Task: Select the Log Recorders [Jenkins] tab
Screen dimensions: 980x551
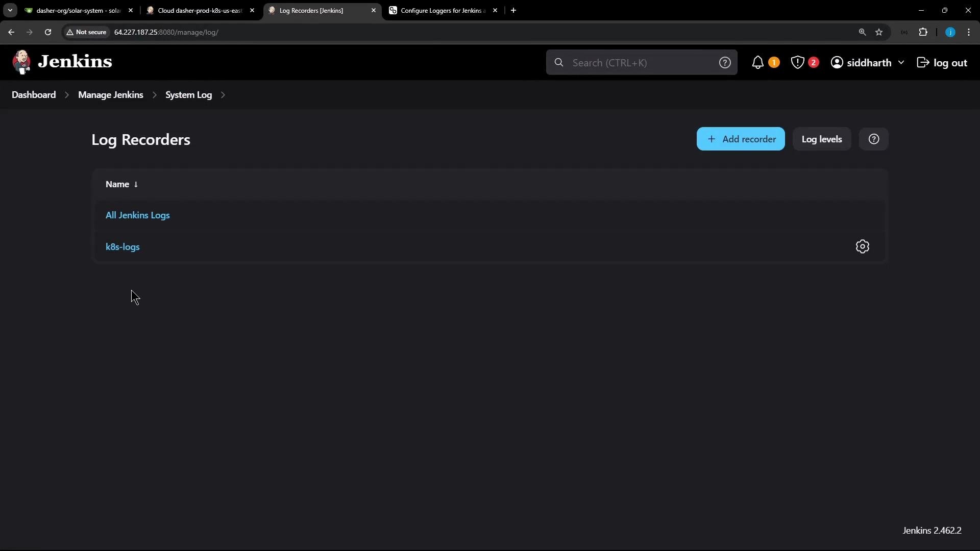Action: tap(322, 10)
